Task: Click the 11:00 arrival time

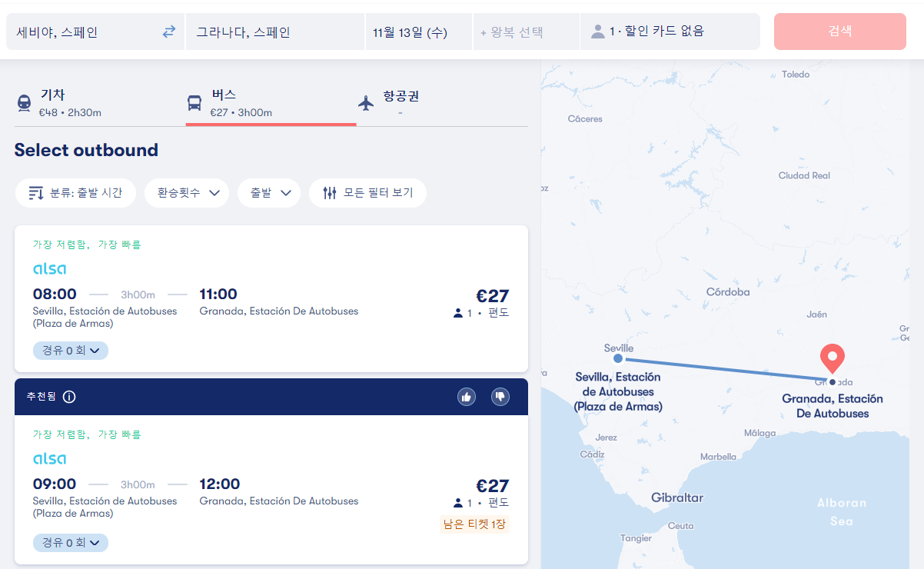Action: [218, 294]
